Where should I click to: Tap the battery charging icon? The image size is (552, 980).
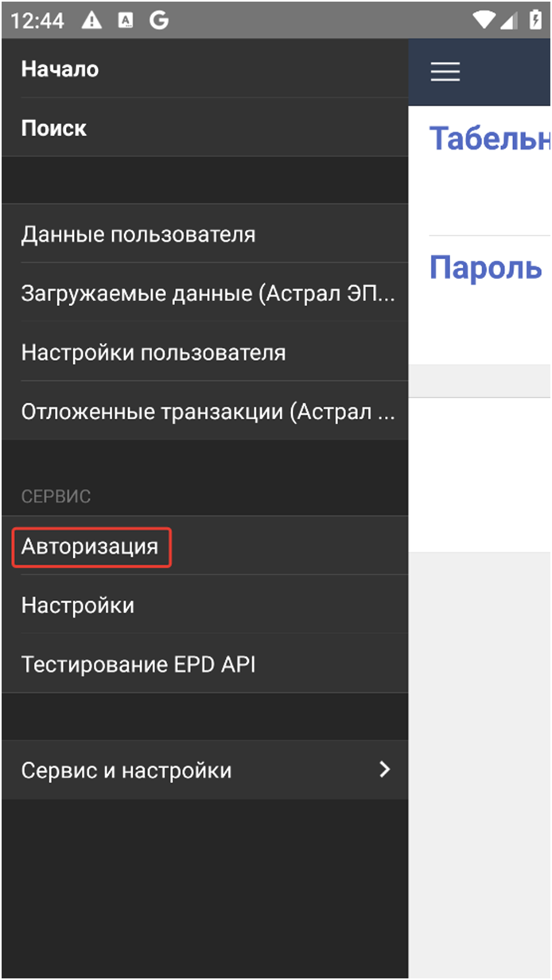tap(535, 20)
